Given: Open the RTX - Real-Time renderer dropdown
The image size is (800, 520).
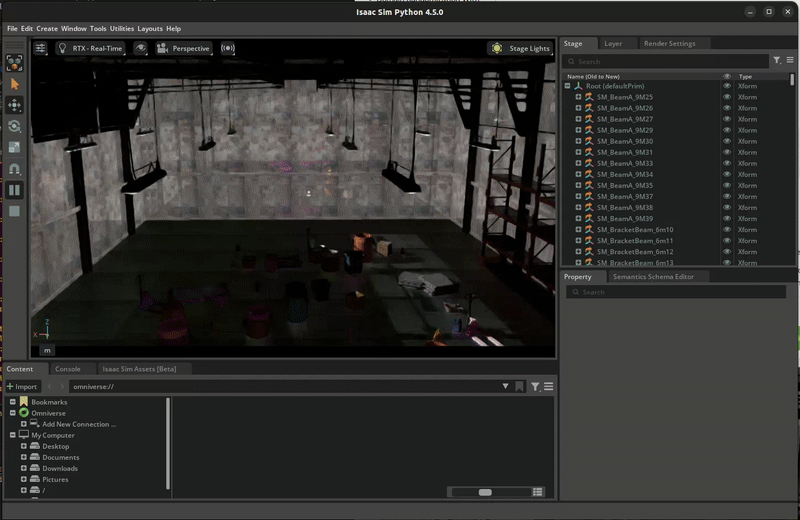Looking at the screenshot, I should (90, 48).
